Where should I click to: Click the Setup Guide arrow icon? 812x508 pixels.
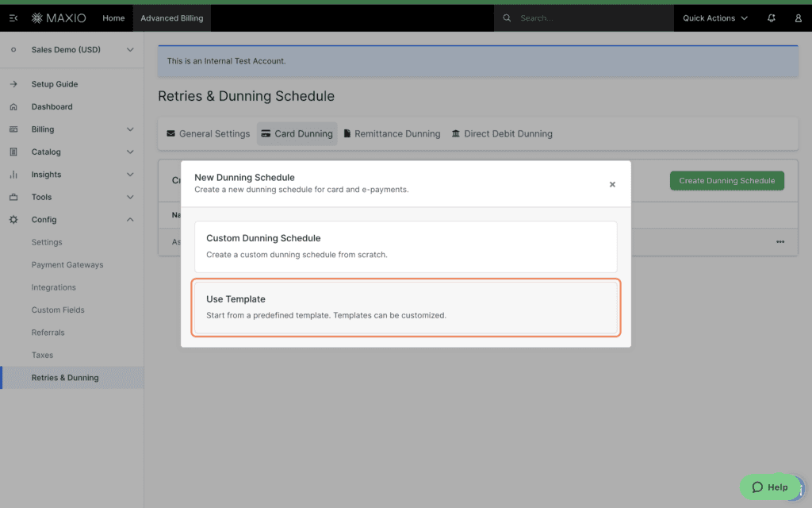click(x=13, y=84)
